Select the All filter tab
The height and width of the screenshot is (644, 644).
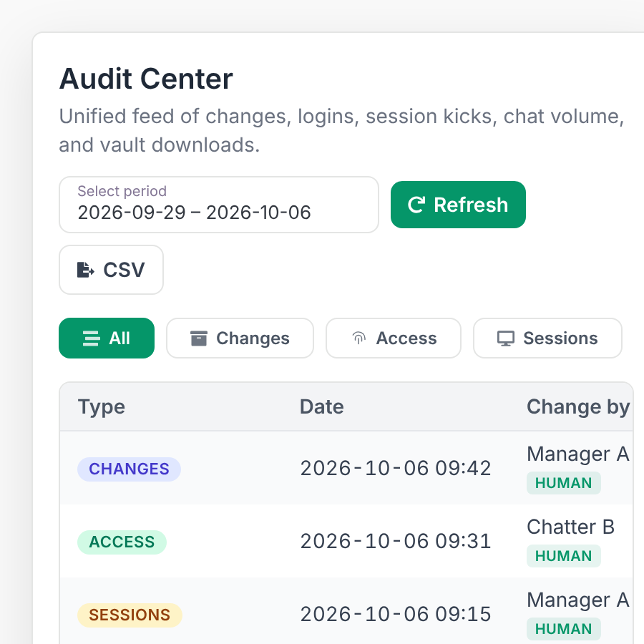click(x=107, y=338)
